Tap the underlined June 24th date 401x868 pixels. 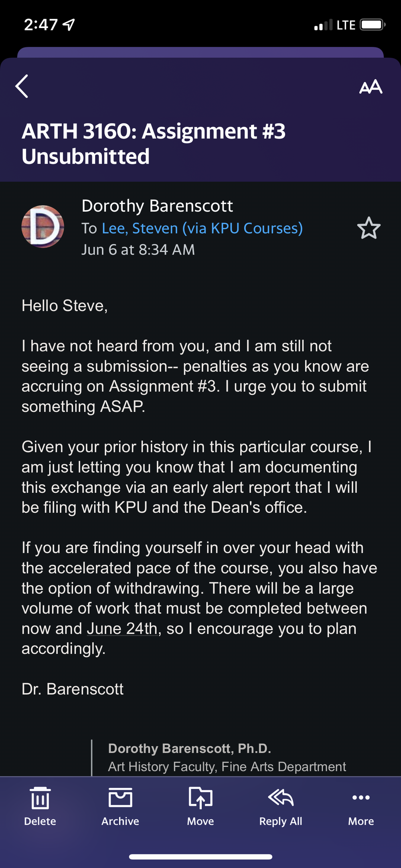click(x=122, y=629)
